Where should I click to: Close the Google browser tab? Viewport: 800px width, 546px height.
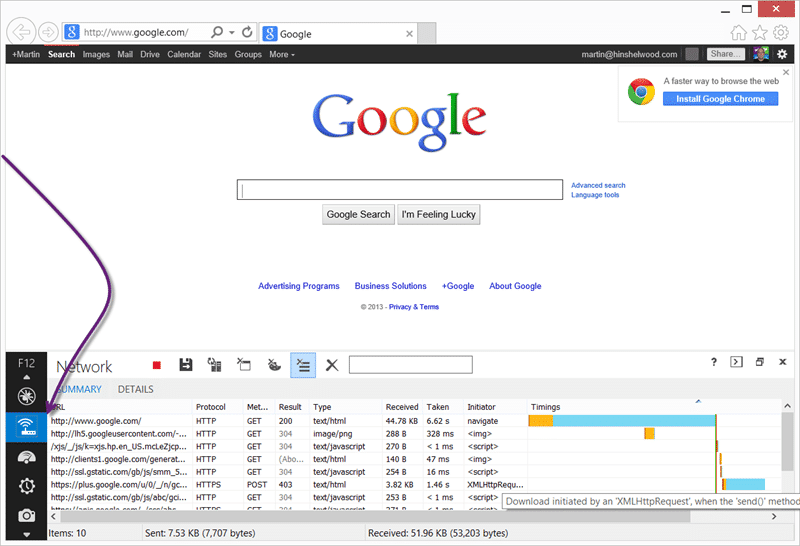pyautogui.click(x=409, y=34)
